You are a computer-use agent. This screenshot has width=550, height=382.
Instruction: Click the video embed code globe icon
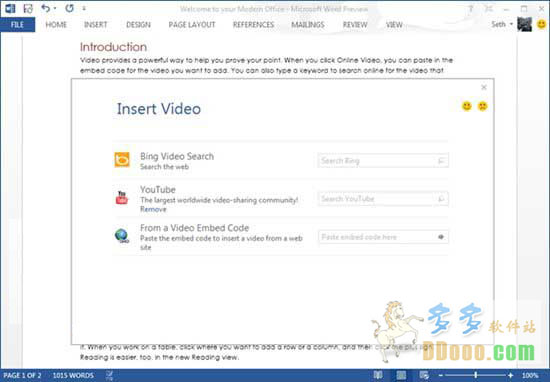(122, 236)
